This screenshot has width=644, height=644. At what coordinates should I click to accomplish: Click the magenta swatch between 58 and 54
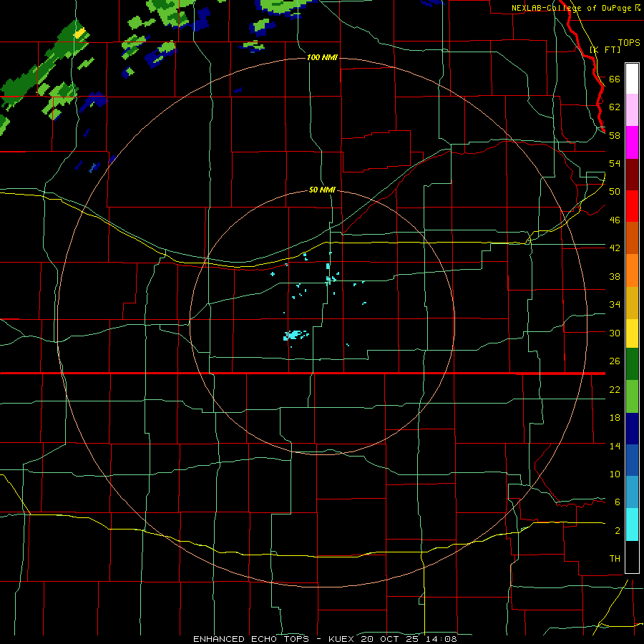tap(632, 142)
